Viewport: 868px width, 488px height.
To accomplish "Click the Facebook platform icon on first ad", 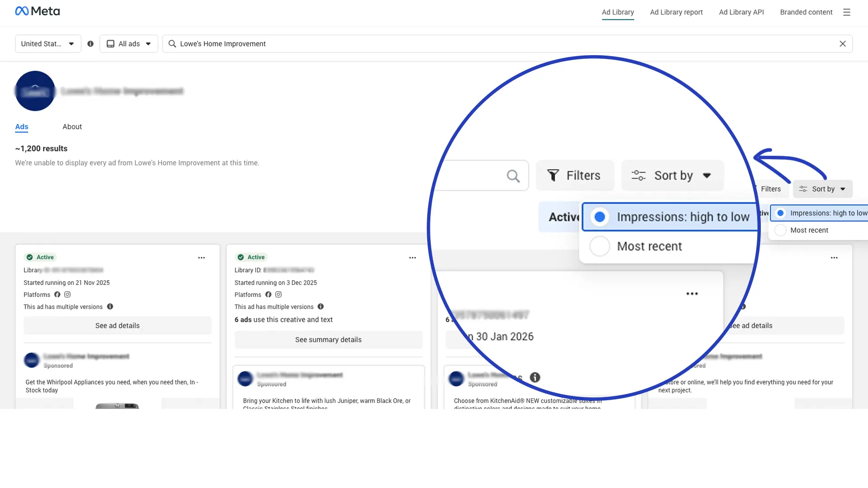I will pos(57,294).
